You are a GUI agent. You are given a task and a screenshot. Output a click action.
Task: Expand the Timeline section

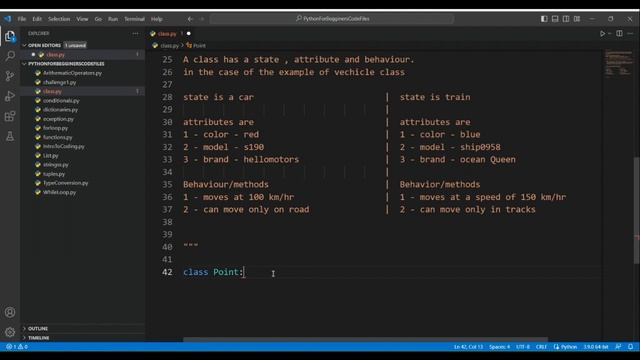click(x=38, y=338)
